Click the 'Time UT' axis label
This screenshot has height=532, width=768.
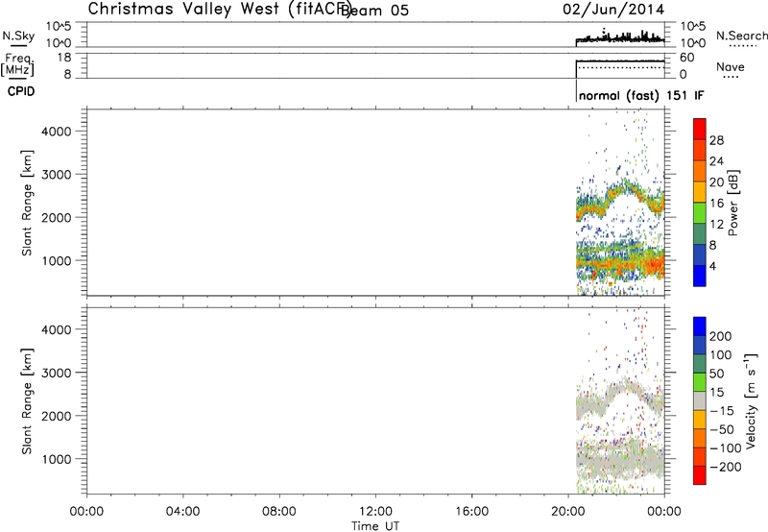pos(375,526)
